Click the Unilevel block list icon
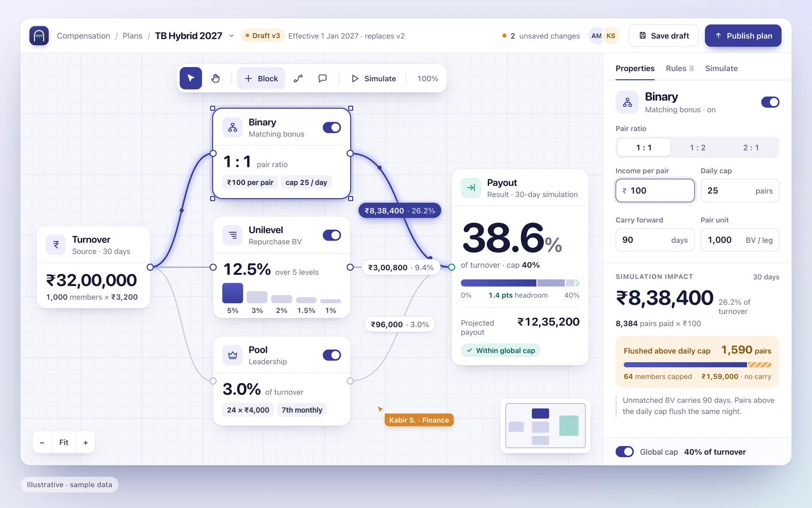 coord(232,235)
